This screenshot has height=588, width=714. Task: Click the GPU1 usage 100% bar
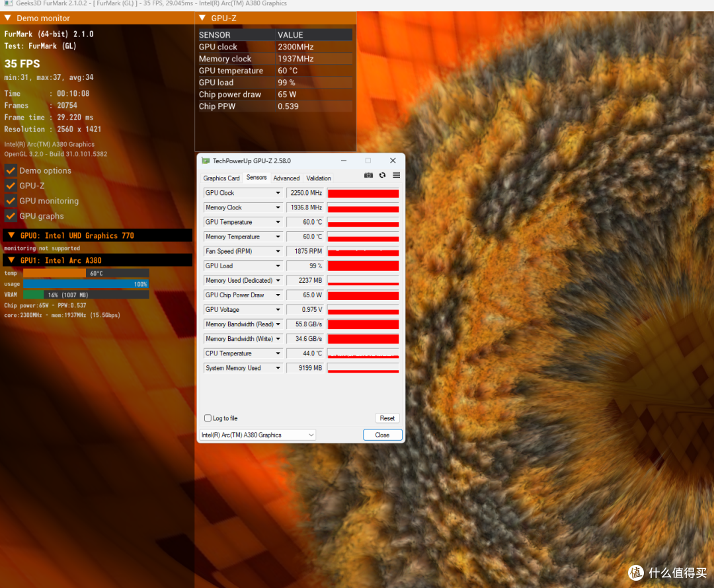coord(86,284)
